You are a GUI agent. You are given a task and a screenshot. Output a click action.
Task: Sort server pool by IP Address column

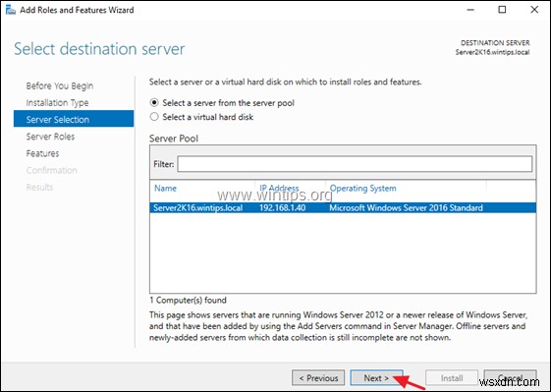[279, 188]
